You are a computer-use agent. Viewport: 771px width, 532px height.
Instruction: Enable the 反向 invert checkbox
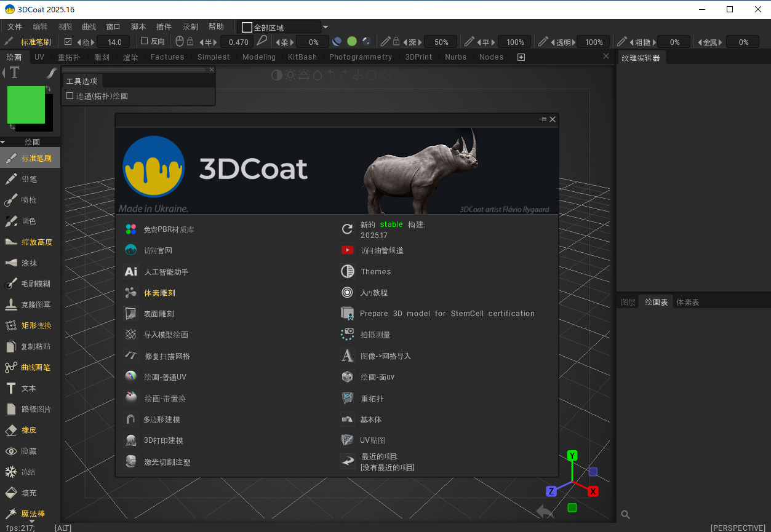coord(145,42)
